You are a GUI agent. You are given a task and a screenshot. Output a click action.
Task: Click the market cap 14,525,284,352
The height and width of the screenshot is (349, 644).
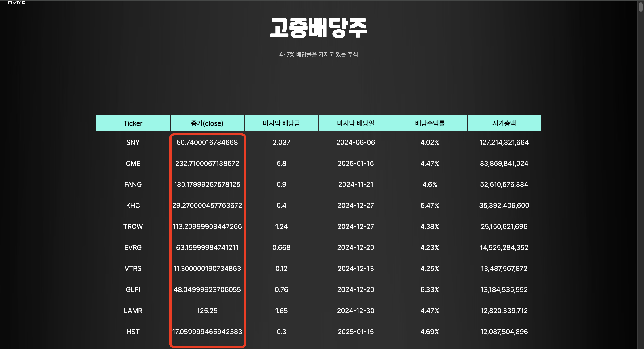pos(504,247)
